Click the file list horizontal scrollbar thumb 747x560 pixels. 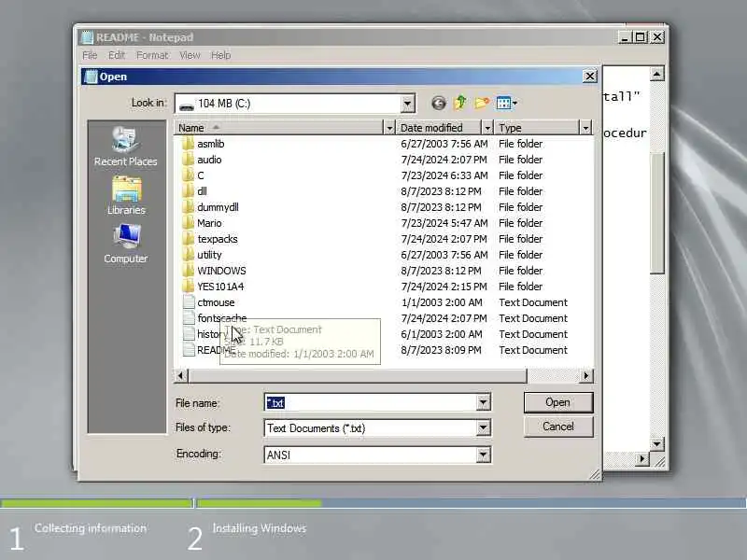358,376
